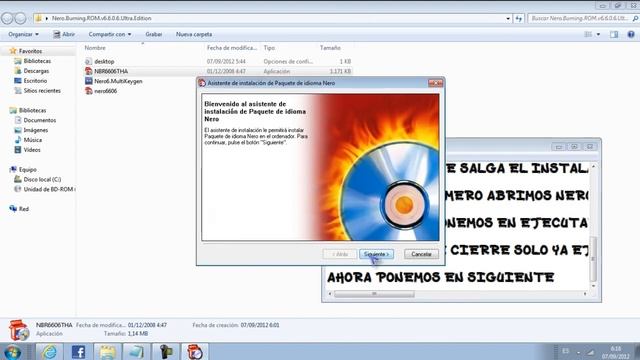Open the Música library
The image size is (640, 360).
33,140
